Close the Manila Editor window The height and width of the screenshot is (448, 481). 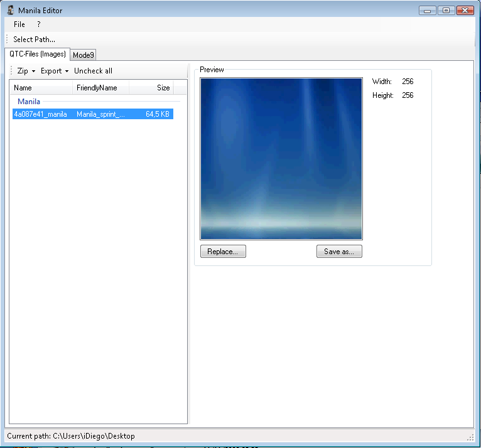(464, 10)
